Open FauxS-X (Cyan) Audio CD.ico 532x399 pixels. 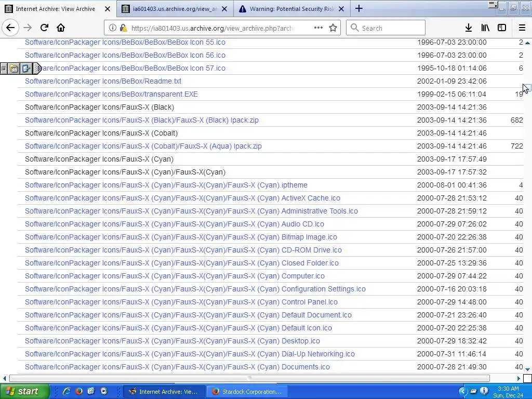click(175, 224)
